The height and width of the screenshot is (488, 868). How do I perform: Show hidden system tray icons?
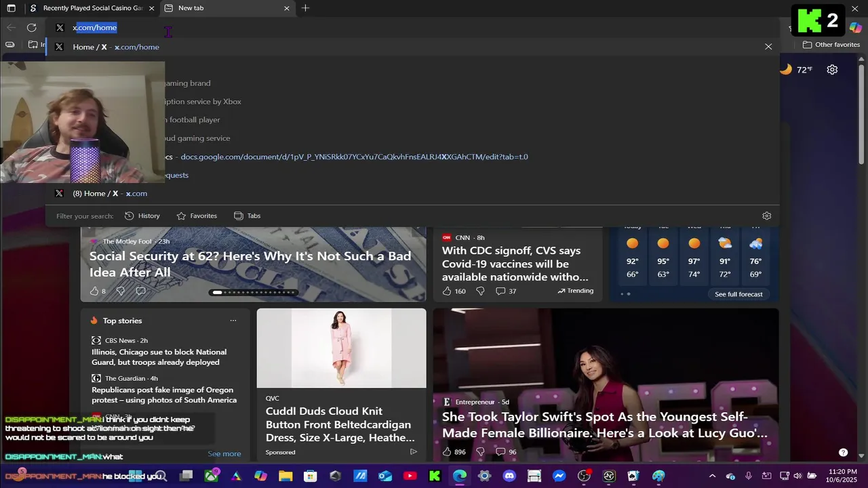coord(712,476)
